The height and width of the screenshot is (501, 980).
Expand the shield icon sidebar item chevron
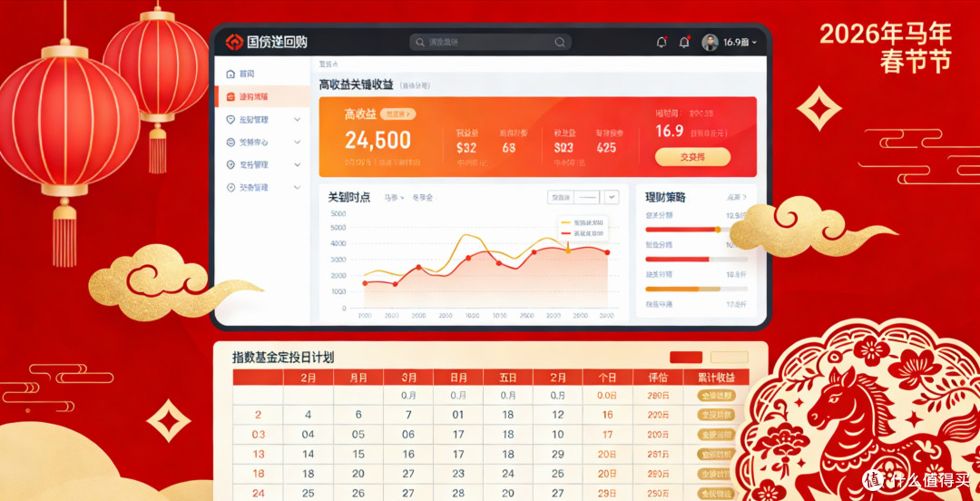(x=297, y=119)
